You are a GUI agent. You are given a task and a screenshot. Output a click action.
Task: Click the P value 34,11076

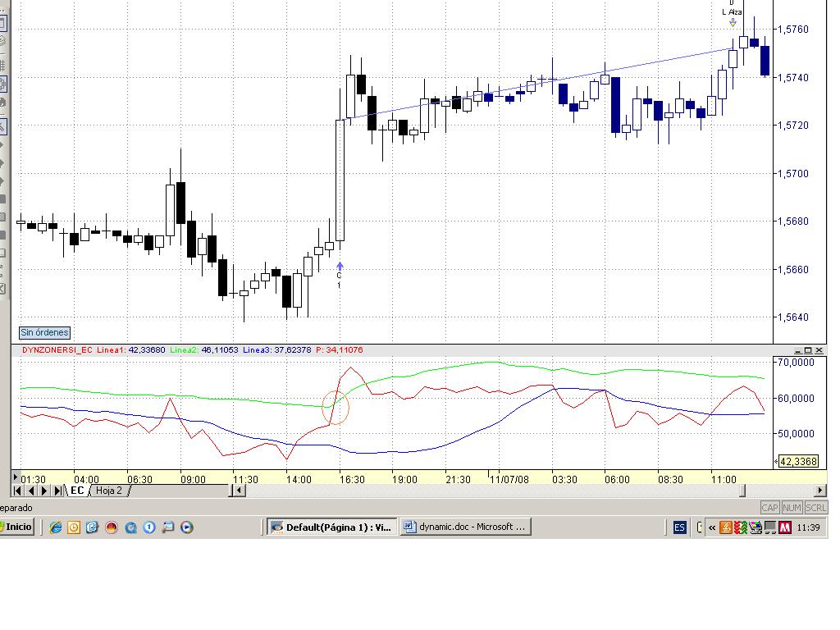344,349
